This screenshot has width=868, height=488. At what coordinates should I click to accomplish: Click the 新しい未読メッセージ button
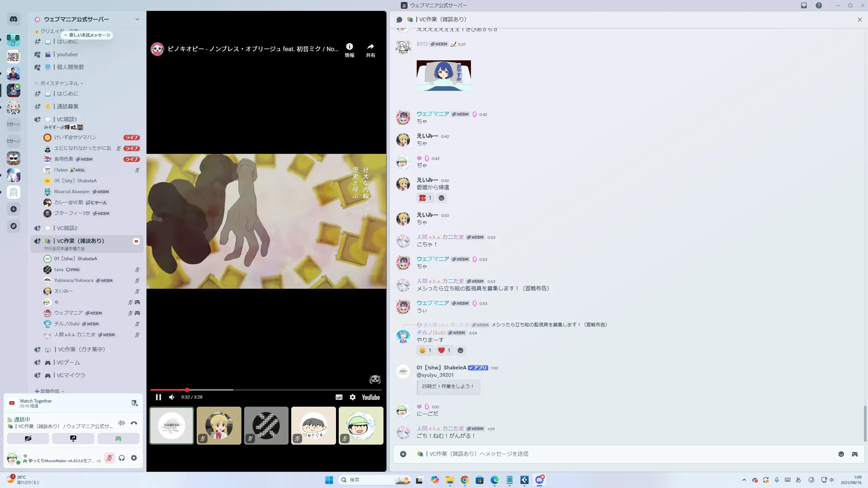87,35
